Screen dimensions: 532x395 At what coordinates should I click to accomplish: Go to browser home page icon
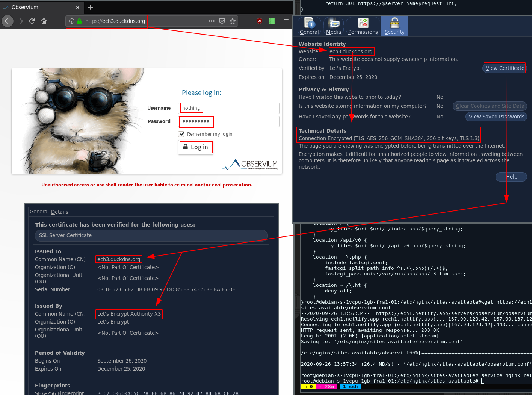[x=44, y=21]
